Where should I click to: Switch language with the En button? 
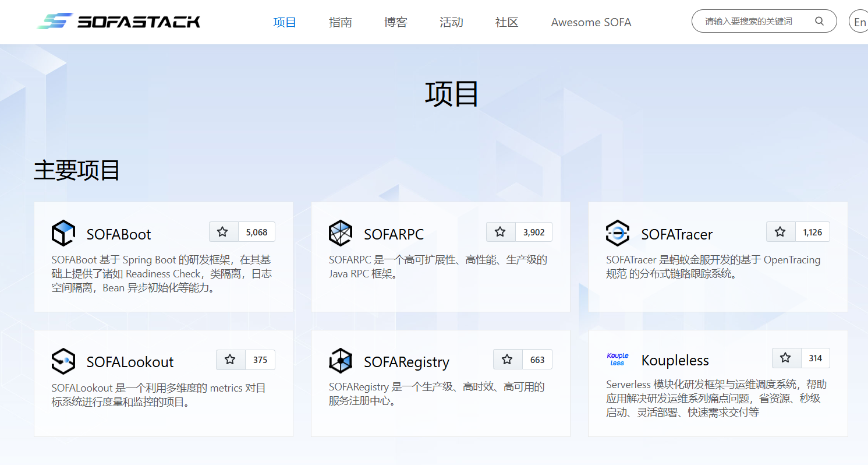[x=859, y=22]
